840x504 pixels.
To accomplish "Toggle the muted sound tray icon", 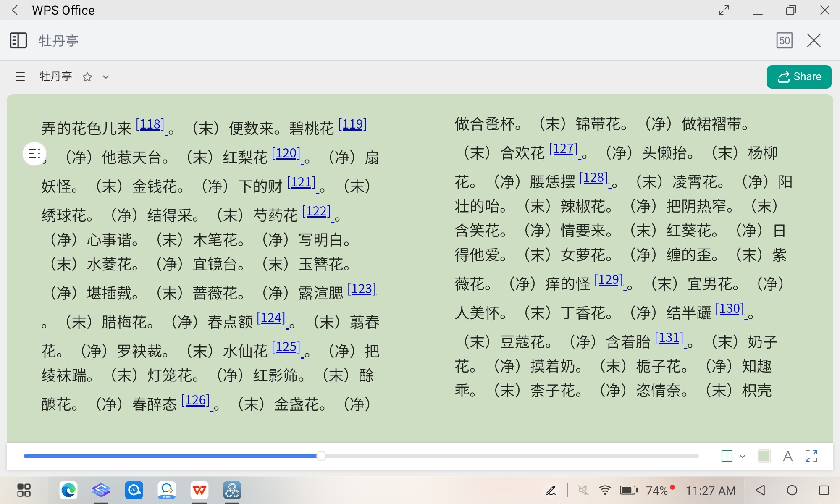I will tap(583, 490).
